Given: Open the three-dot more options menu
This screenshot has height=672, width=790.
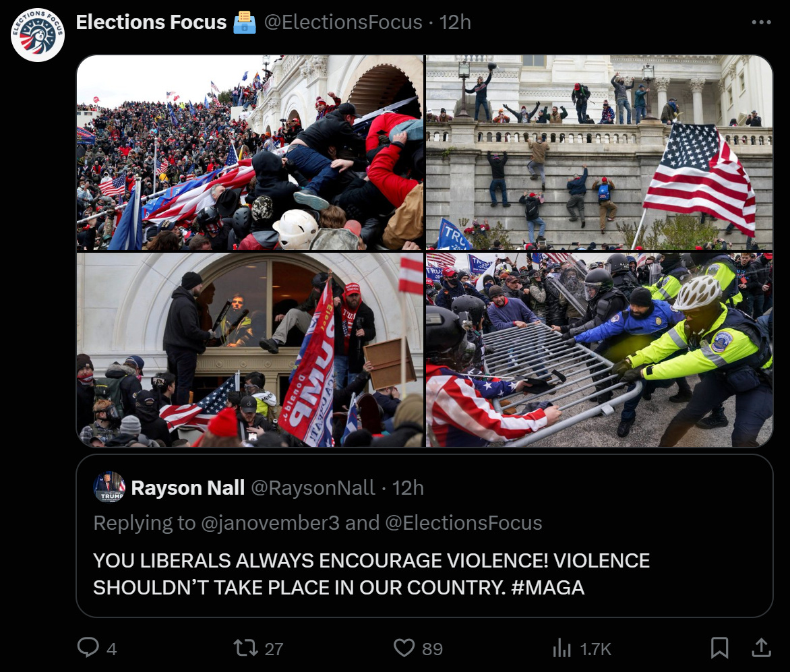Looking at the screenshot, I should click(x=761, y=22).
